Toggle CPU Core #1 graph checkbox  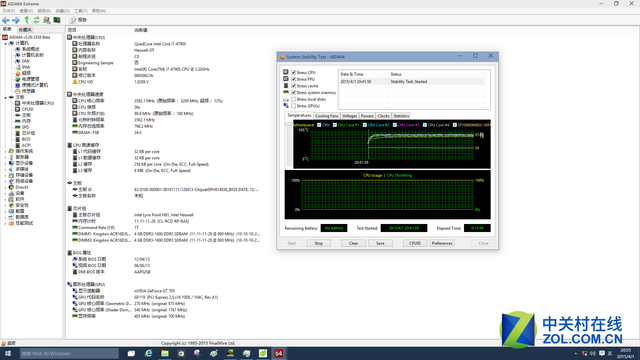[x=335, y=125]
